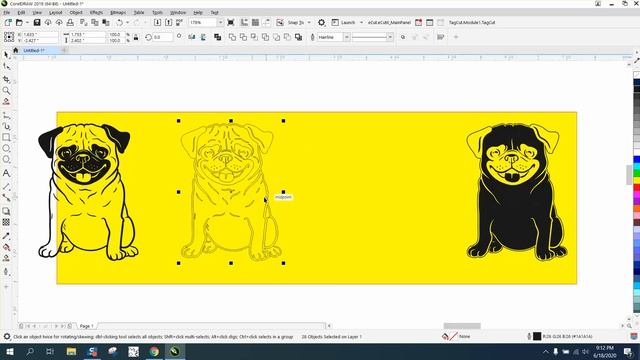Open the Options gear icon
This screenshot has width=640, height=360.
[x=322, y=22]
